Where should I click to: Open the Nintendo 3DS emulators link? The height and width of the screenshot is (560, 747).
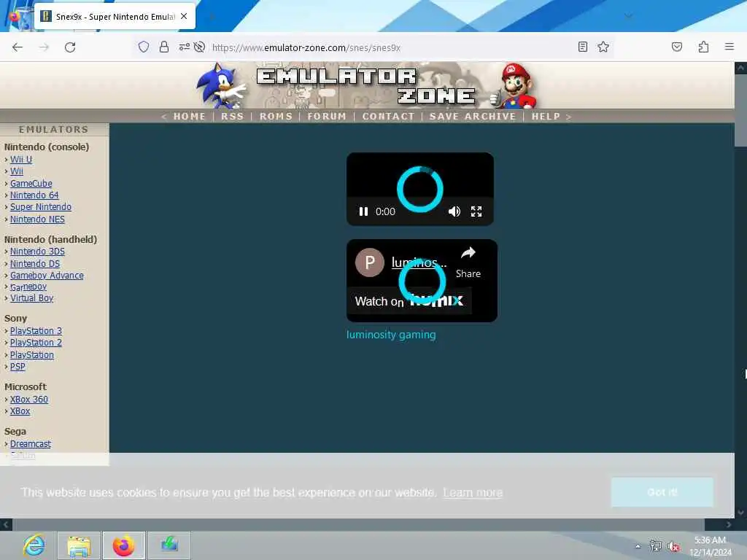(x=37, y=252)
